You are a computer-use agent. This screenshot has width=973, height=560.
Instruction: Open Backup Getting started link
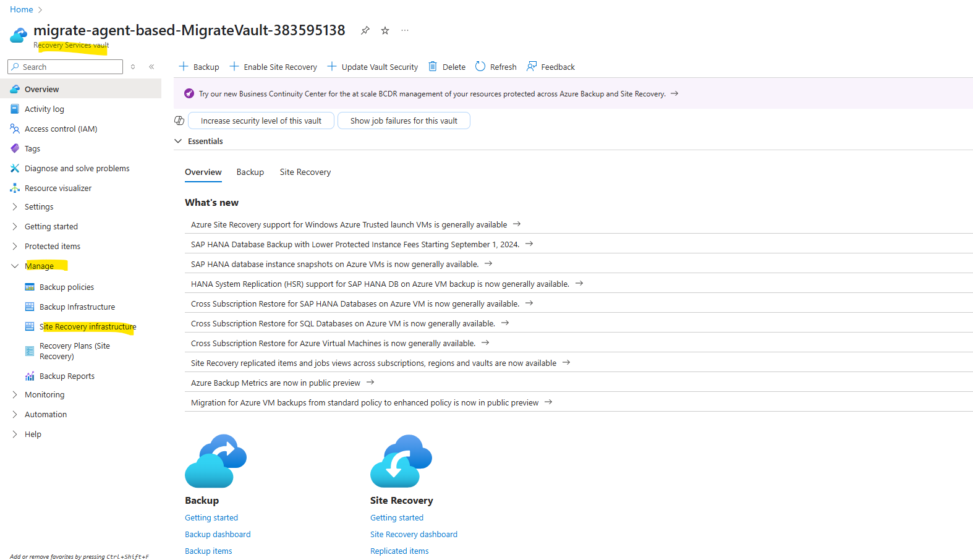click(211, 517)
